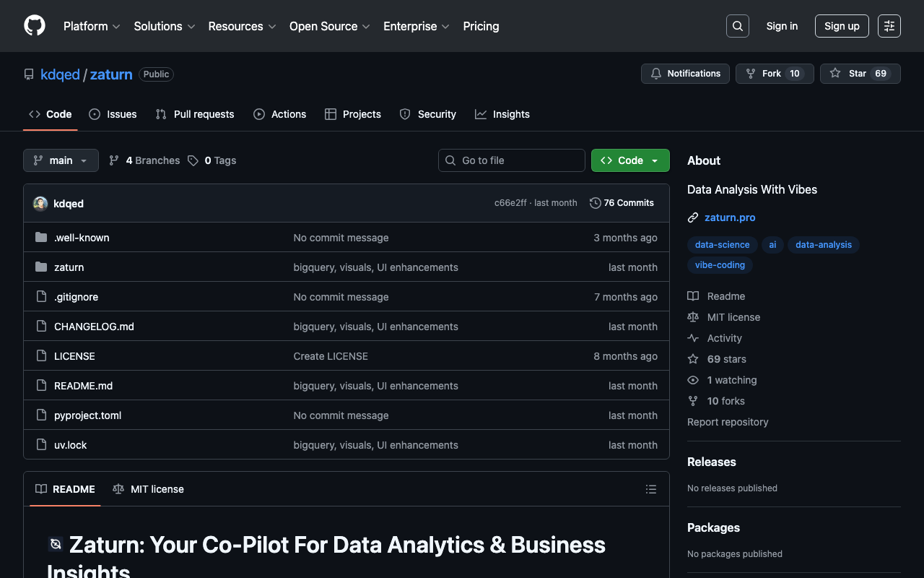Click the Notifications bell button
The height and width of the screenshot is (578, 924).
point(684,74)
